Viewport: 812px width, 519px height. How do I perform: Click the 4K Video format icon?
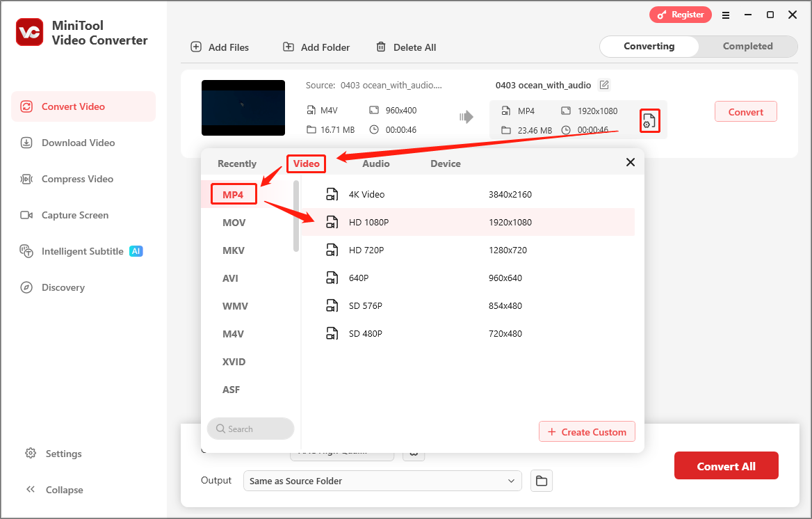[332, 194]
